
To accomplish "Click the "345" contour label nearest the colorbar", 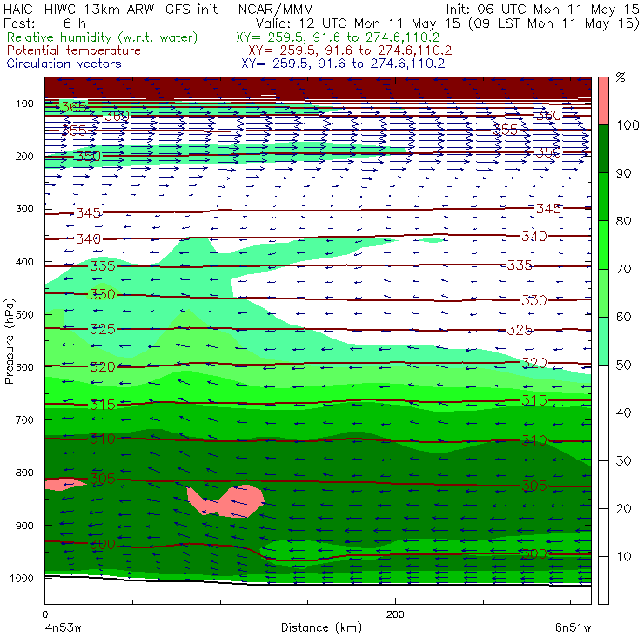I will (548, 209).
